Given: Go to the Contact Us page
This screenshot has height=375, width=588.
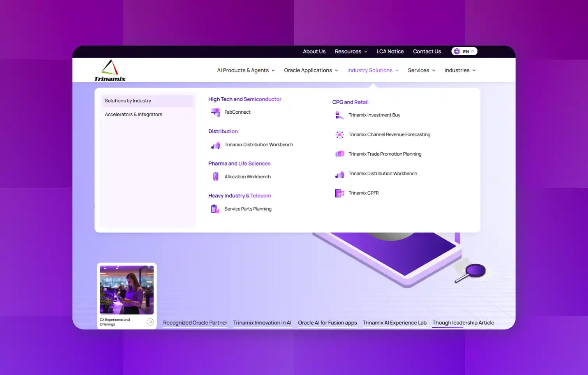Looking at the screenshot, I should click(427, 51).
